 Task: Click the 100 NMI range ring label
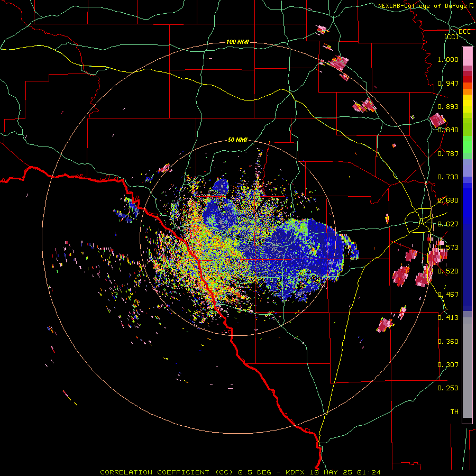(x=237, y=42)
